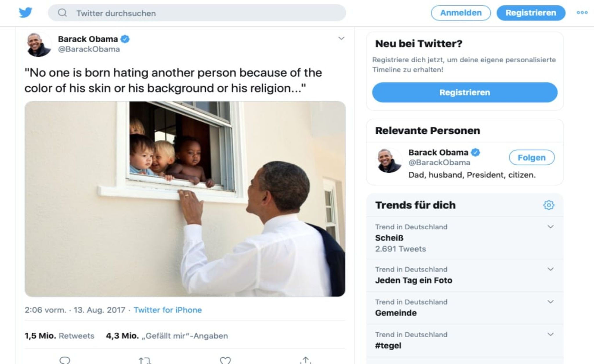This screenshot has width=594, height=364.
Task: Click the search magnifier icon
Action: (62, 13)
